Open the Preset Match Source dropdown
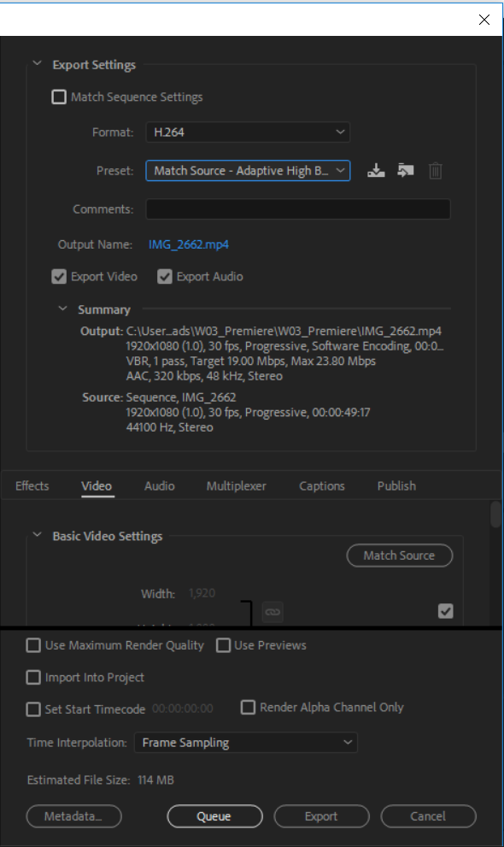 [x=248, y=171]
